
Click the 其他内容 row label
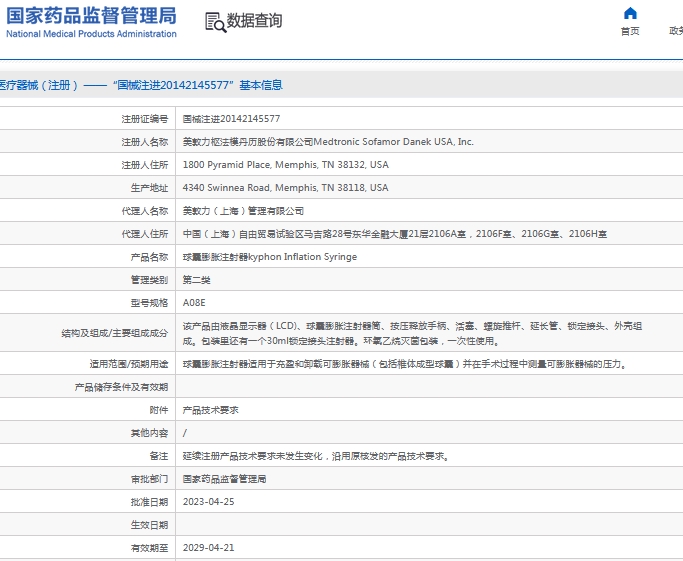coord(149,433)
